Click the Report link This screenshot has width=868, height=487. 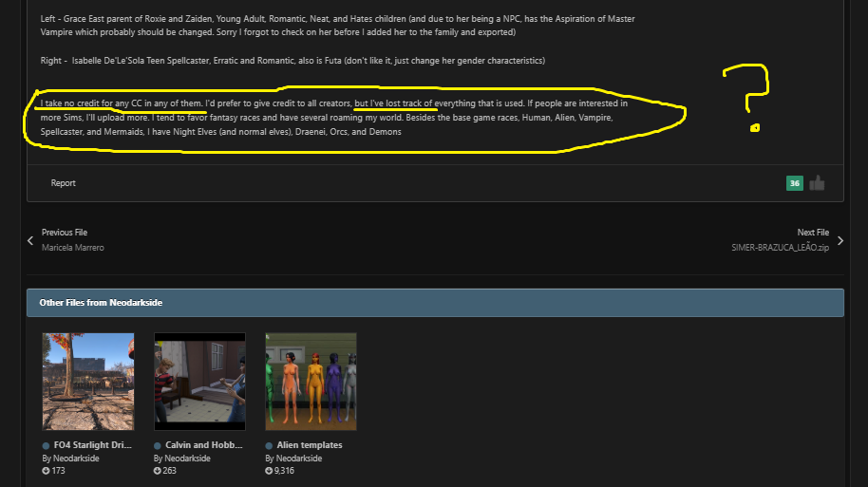pos(63,183)
